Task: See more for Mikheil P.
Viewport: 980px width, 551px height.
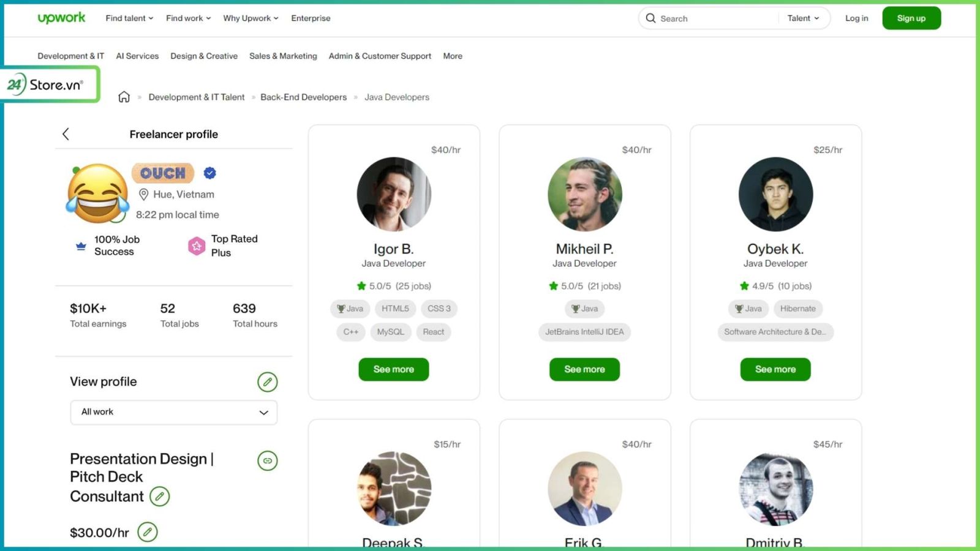Action: (x=585, y=369)
